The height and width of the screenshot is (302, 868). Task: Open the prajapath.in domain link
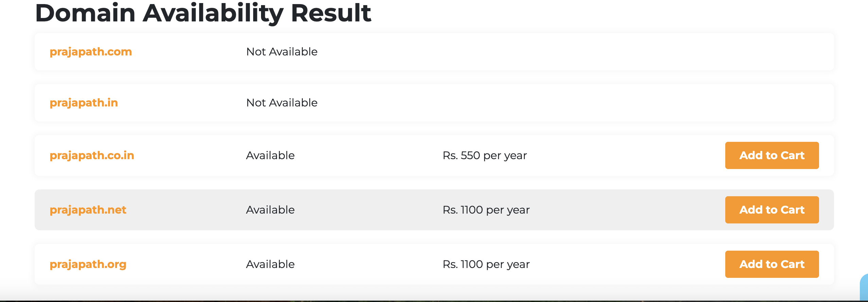click(84, 103)
